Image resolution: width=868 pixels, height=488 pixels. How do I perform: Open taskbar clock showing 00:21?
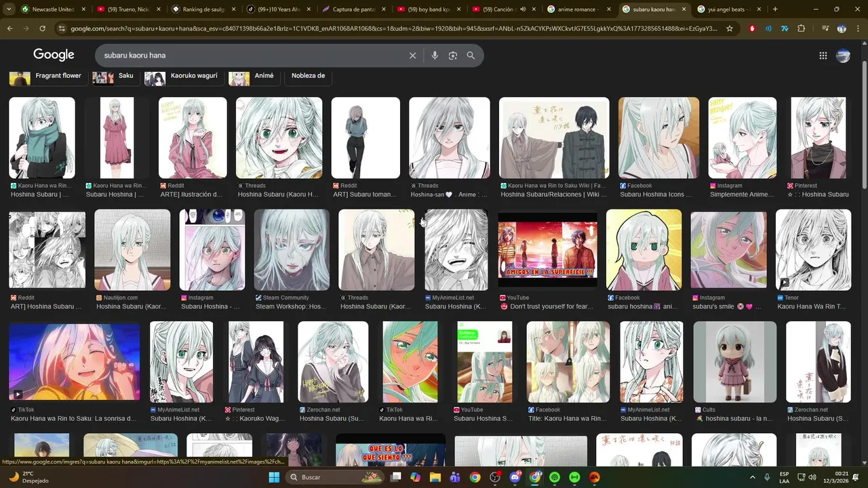pos(836,477)
